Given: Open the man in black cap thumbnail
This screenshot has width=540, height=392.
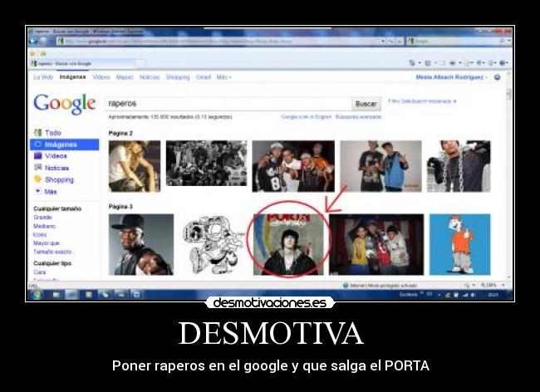Looking at the screenshot, I should pos(141,245).
